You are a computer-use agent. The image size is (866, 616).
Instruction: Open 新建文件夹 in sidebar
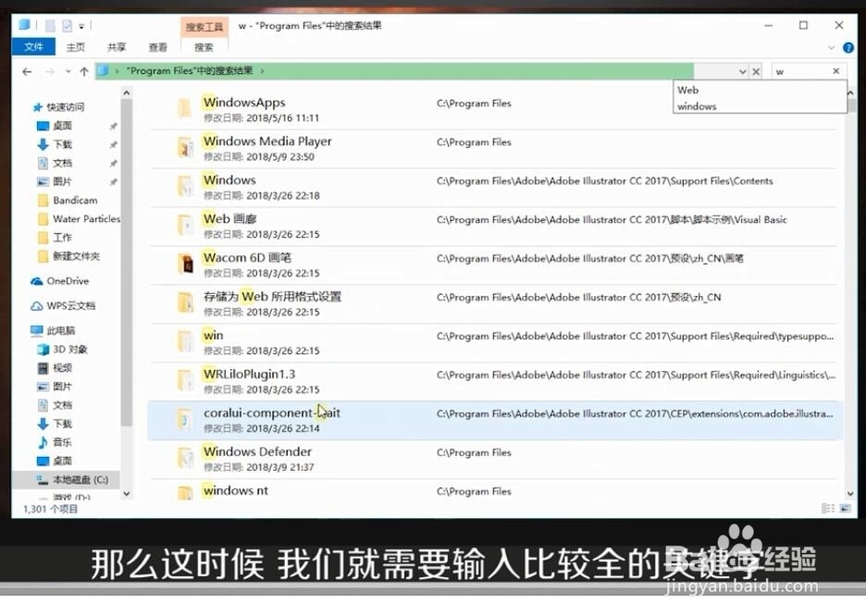[76, 256]
